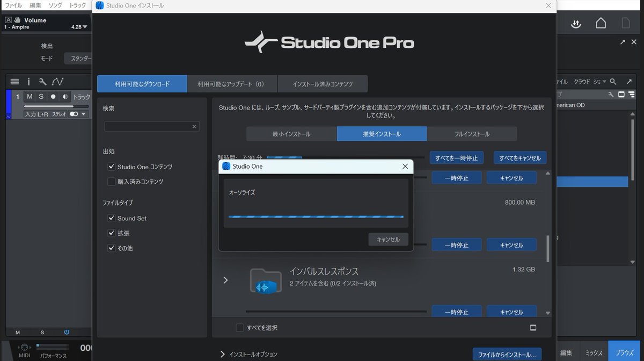Check the 購入済みコンテンツ checkbox

pyautogui.click(x=112, y=182)
